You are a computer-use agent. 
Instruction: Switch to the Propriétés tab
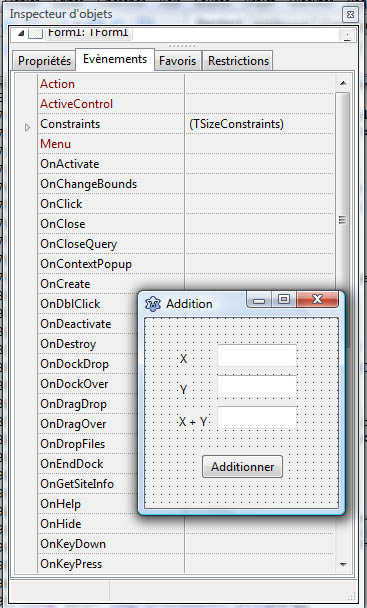44,61
